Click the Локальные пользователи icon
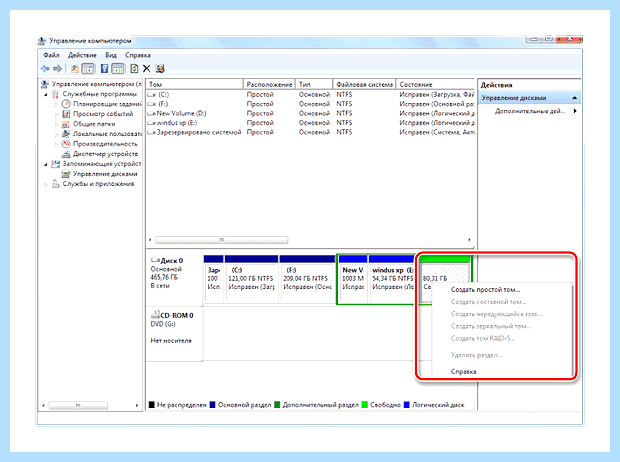The width and height of the screenshot is (620, 462). 66,134
